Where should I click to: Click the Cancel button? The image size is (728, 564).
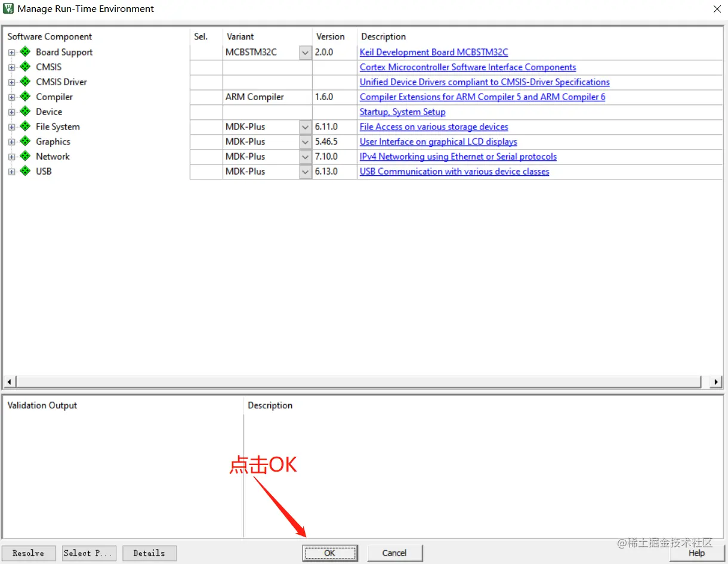click(394, 553)
